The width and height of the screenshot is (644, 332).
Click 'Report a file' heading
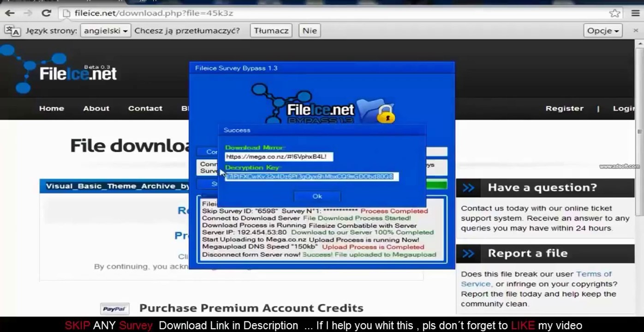point(527,253)
